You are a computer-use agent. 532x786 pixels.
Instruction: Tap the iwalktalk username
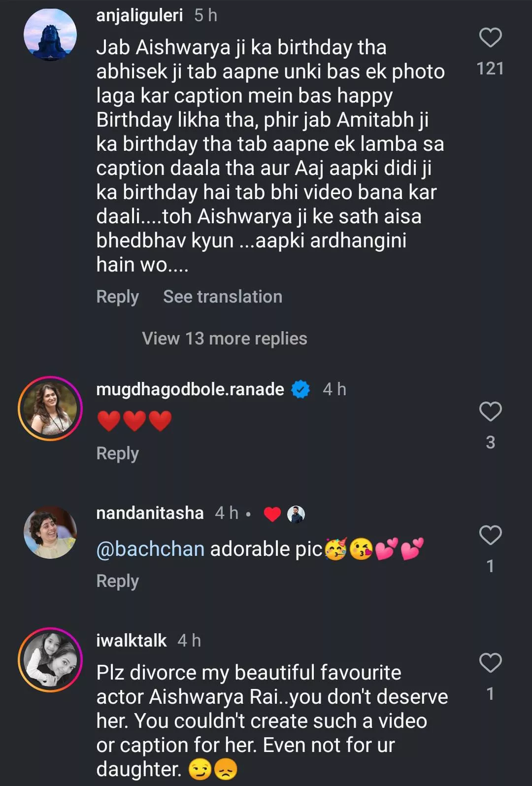click(x=132, y=641)
